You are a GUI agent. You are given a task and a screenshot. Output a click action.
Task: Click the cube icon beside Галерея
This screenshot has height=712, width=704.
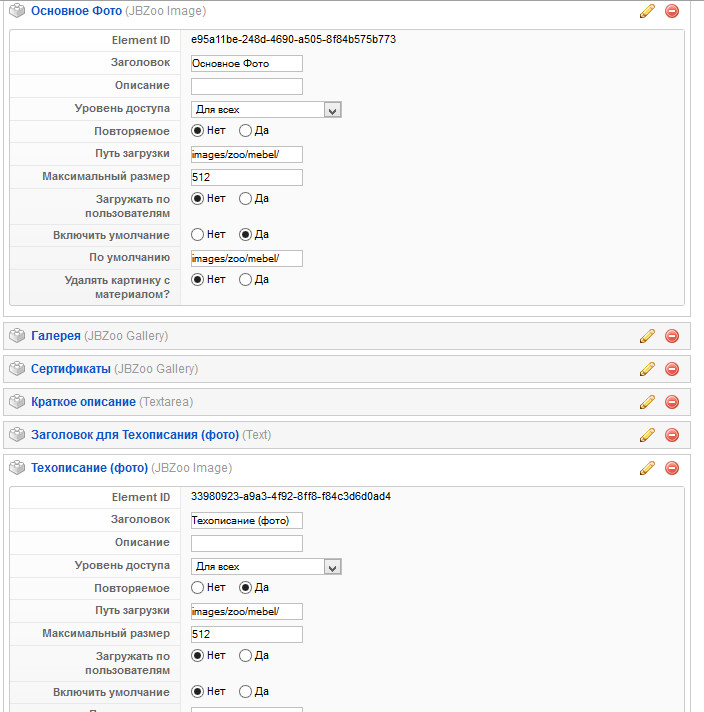[x=16, y=336]
